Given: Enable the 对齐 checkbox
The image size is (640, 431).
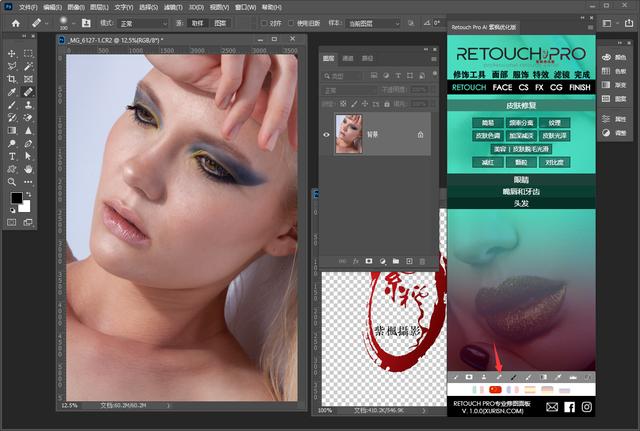Looking at the screenshot, I should pyautogui.click(x=264, y=23).
